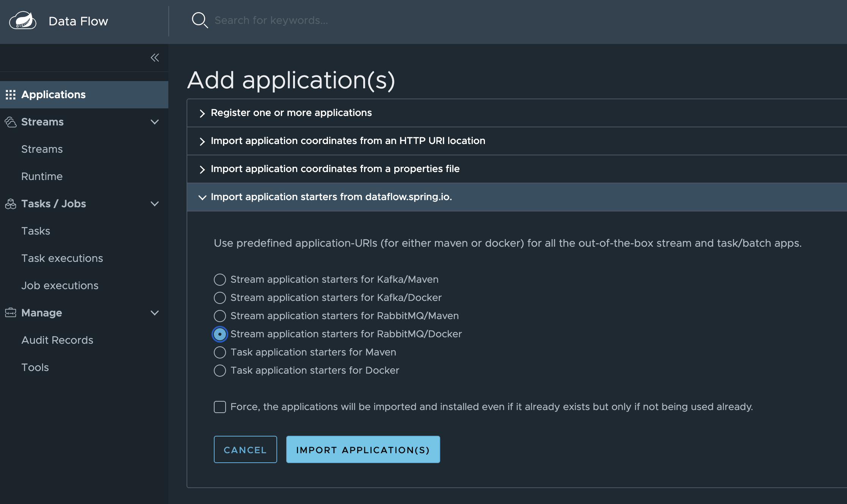Expand Register one or more applications section
The width and height of the screenshot is (847, 504).
click(x=517, y=113)
